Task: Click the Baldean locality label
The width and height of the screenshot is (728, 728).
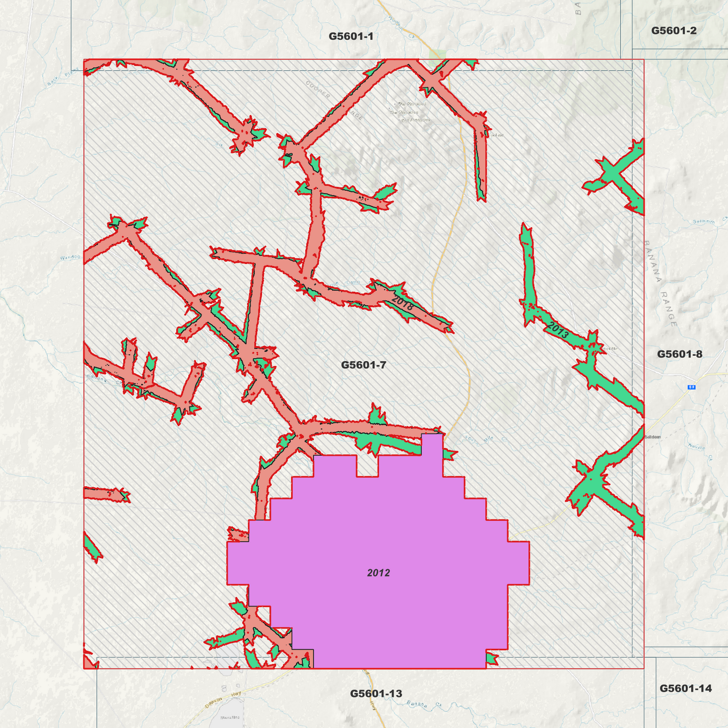Action: coord(652,437)
